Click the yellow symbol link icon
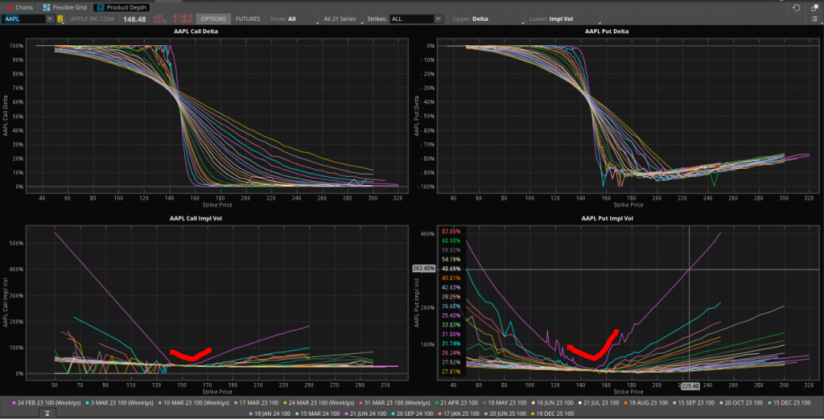The height and width of the screenshot is (420, 824). click(x=60, y=19)
